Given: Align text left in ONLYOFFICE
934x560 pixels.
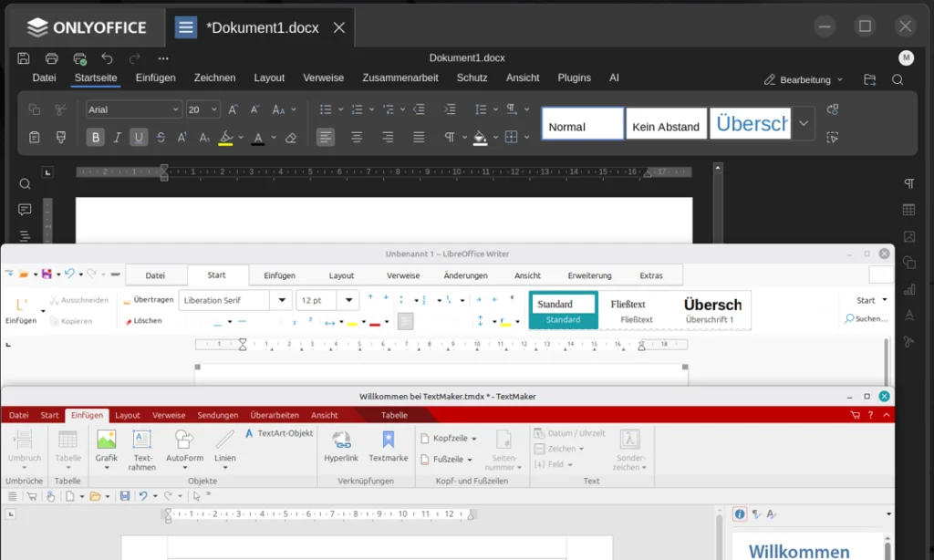Looking at the screenshot, I should point(326,138).
